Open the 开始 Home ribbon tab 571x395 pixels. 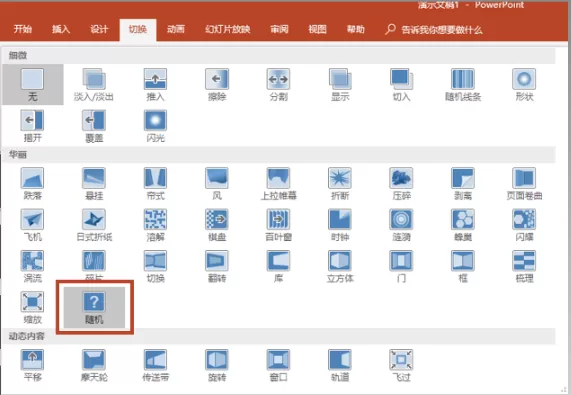23,29
